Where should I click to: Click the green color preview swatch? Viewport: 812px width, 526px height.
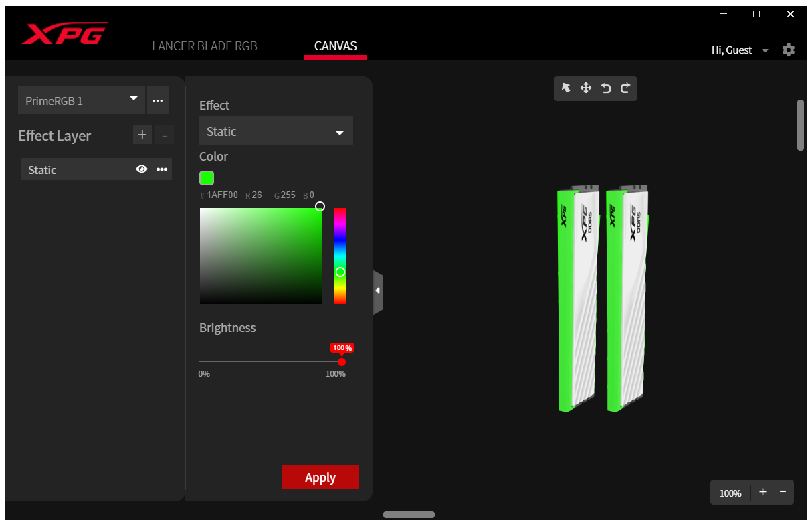click(207, 178)
